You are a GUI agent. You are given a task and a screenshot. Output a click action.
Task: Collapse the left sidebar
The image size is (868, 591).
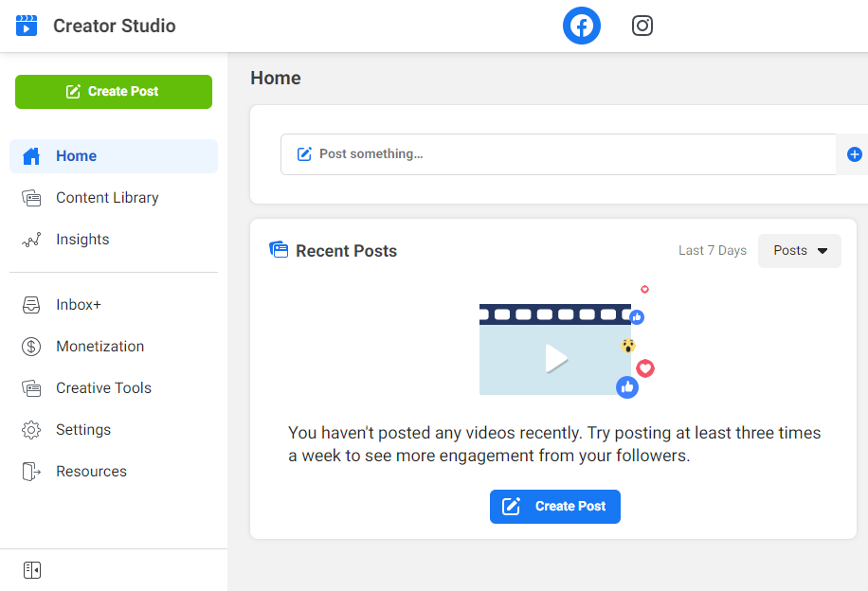coord(31,569)
